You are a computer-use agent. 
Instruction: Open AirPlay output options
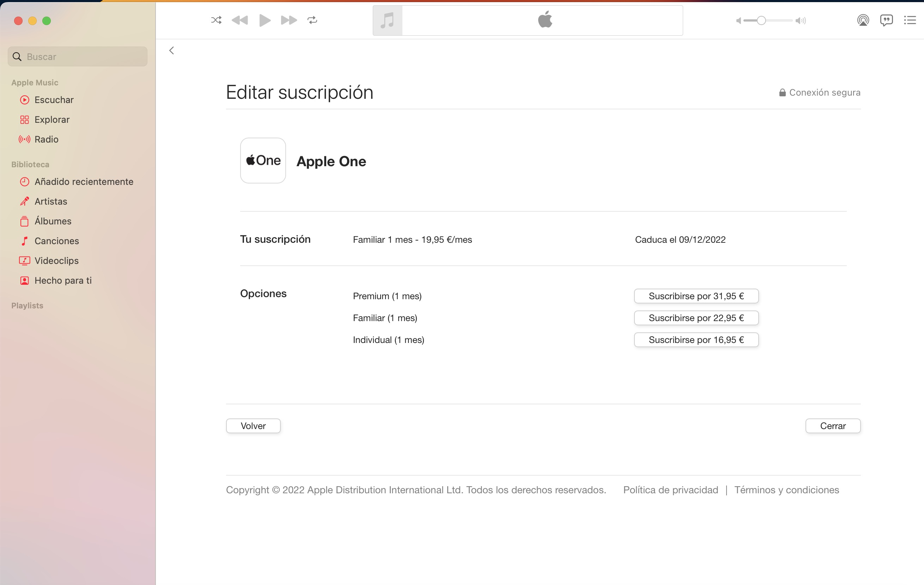click(x=863, y=20)
